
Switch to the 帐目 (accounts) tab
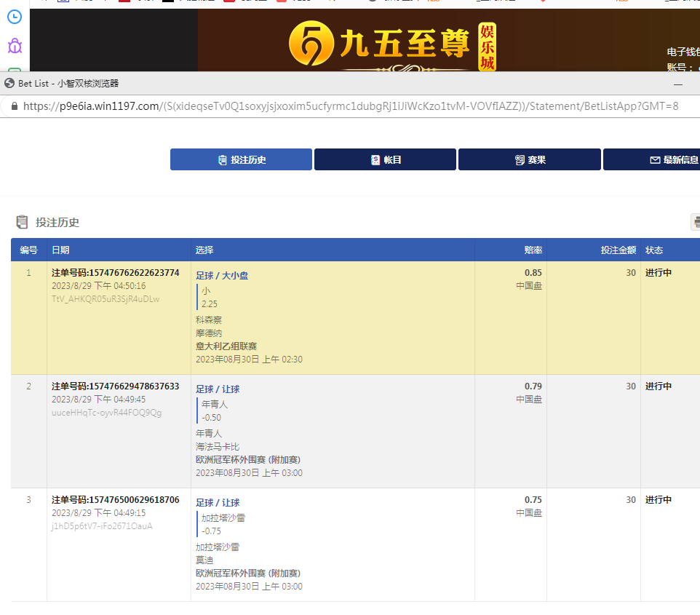tap(385, 159)
